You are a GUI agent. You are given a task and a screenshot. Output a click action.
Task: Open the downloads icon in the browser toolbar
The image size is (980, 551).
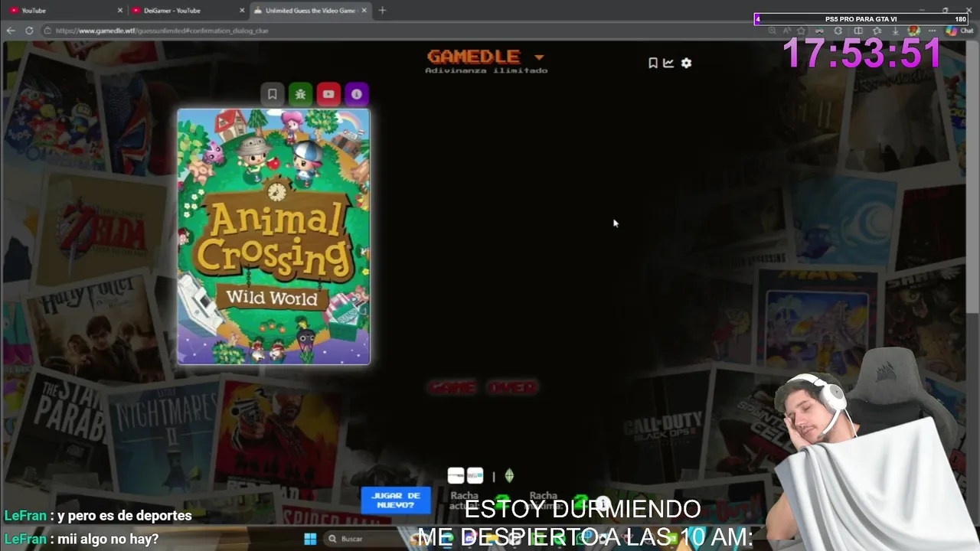pyautogui.click(x=895, y=31)
